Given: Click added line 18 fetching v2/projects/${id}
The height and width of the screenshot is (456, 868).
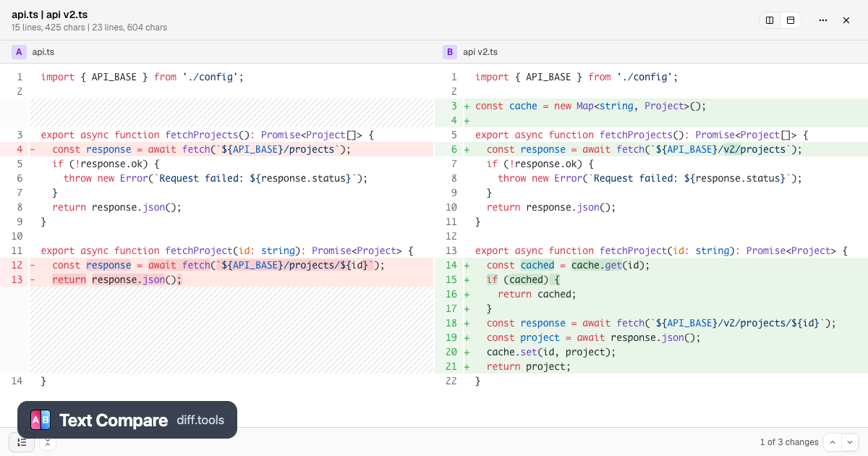Looking at the screenshot, I should (661, 323).
